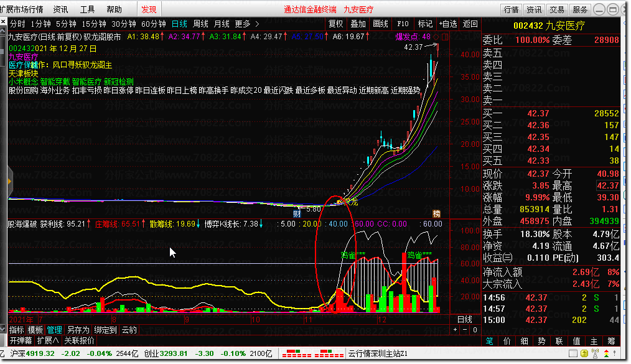
Task: Click the signal tower icon in status bar
Action: coord(595,353)
